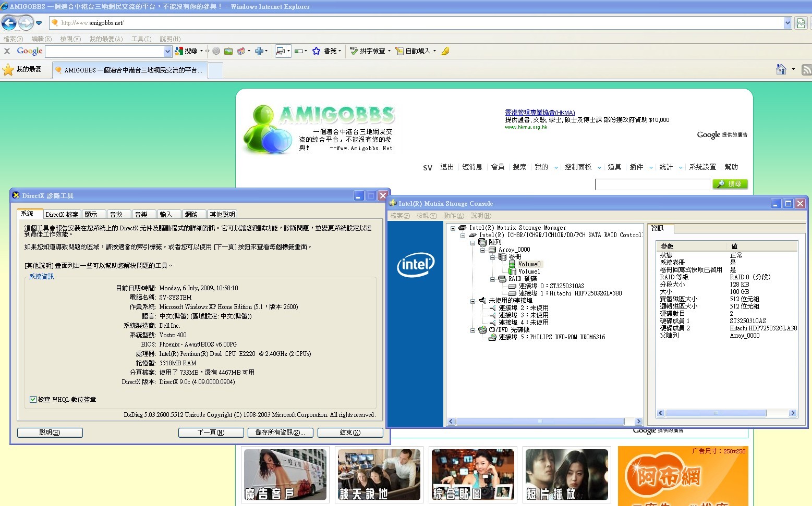
Task: Switch to the 顯示 tab in DxDiag
Action: (91, 215)
